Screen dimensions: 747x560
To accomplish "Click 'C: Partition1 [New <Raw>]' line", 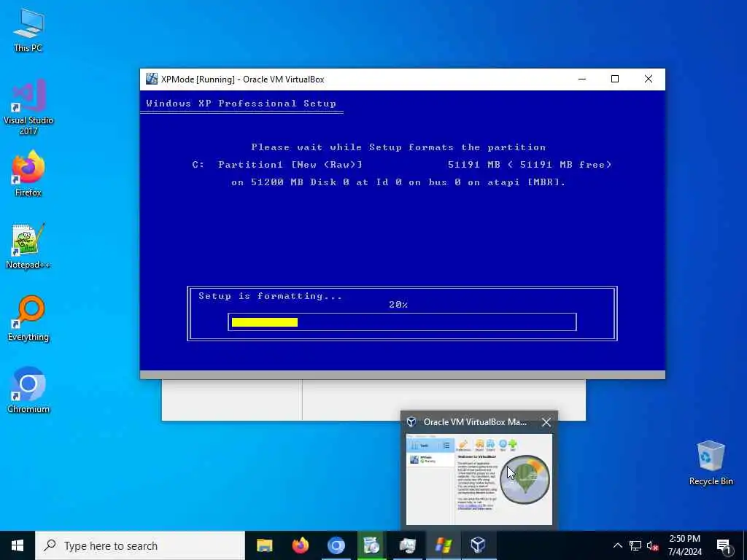I will [402, 164].
